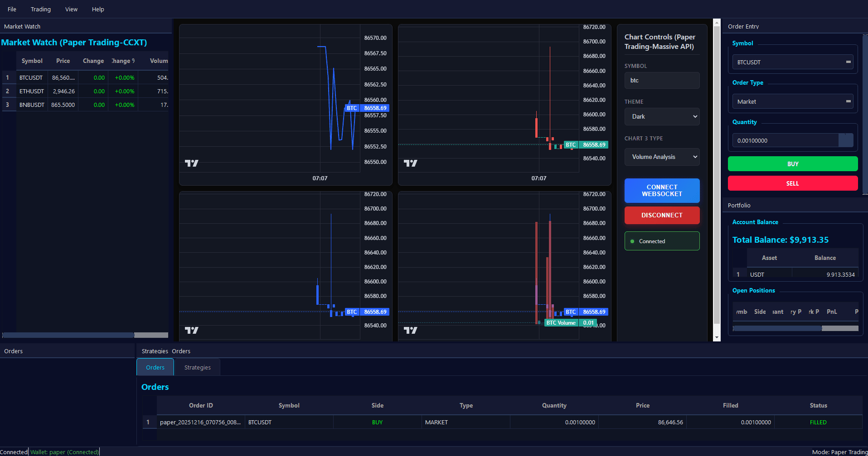868x456 pixels.
Task: Click TradingView logo in top-right candlestick chart
Action: pos(411,163)
